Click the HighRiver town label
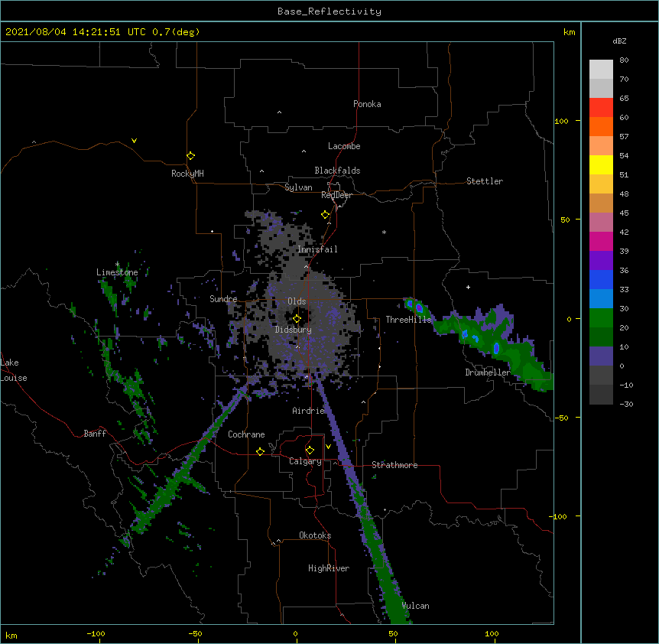Screen dimensions: 659x644 coord(329,568)
